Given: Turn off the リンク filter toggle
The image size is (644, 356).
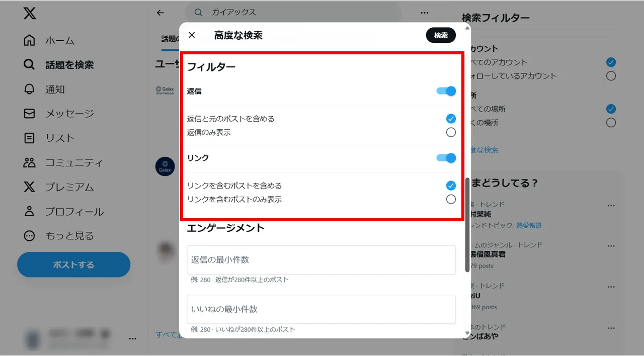Looking at the screenshot, I should (446, 158).
